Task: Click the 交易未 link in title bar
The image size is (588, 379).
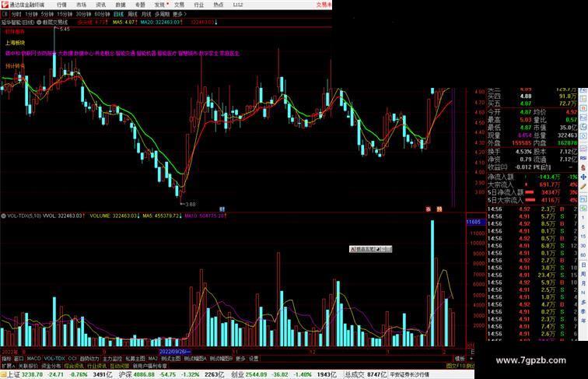Action: (x=324, y=5)
